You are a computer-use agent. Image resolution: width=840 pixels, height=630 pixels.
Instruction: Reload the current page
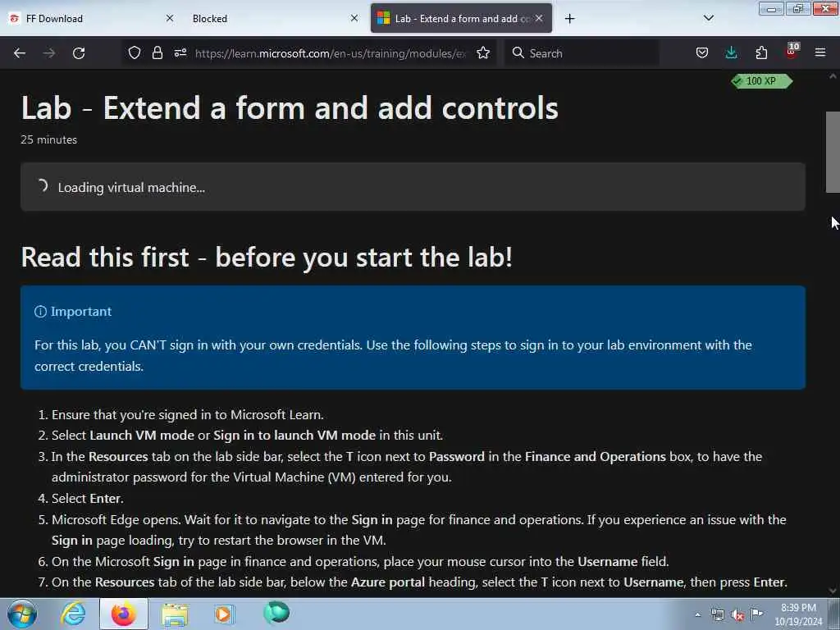pyautogui.click(x=79, y=53)
